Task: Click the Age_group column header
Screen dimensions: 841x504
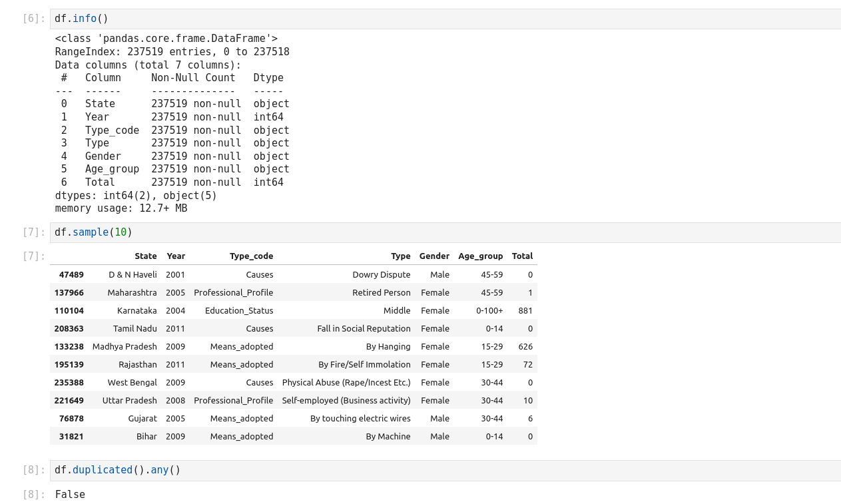Action: pos(480,256)
